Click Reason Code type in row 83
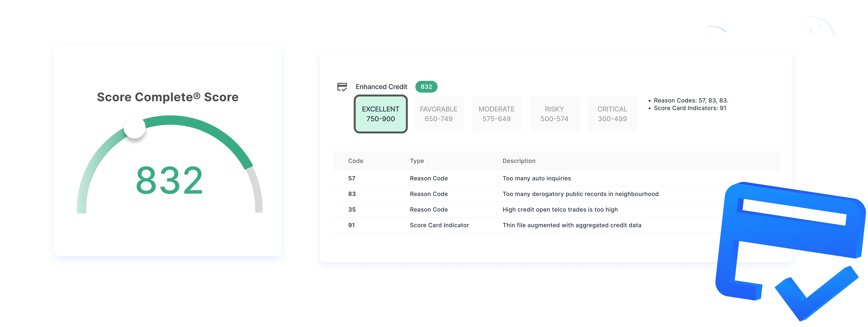The height and width of the screenshot is (327, 868). click(429, 194)
